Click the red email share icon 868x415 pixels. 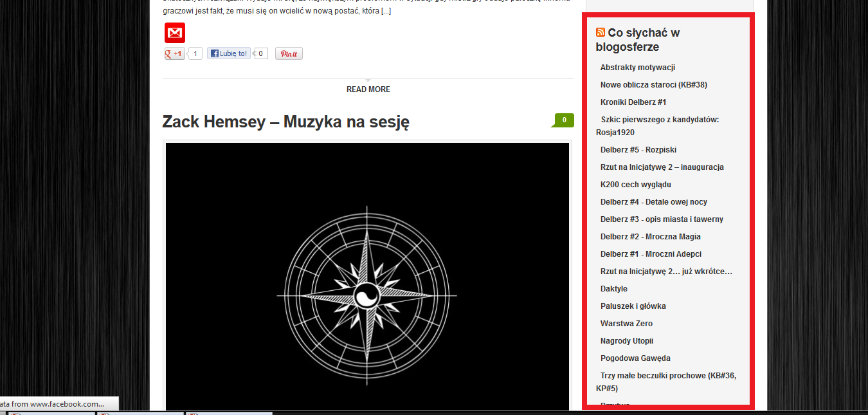click(x=175, y=33)
